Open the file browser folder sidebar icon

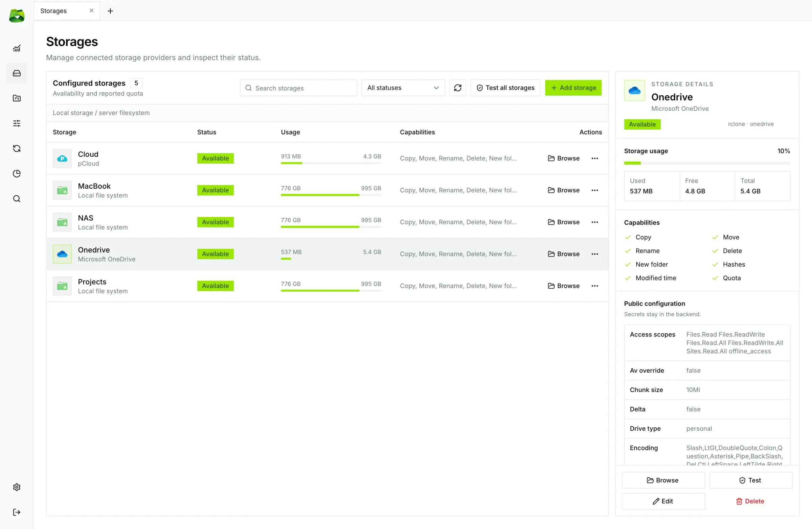pos(16,98)
